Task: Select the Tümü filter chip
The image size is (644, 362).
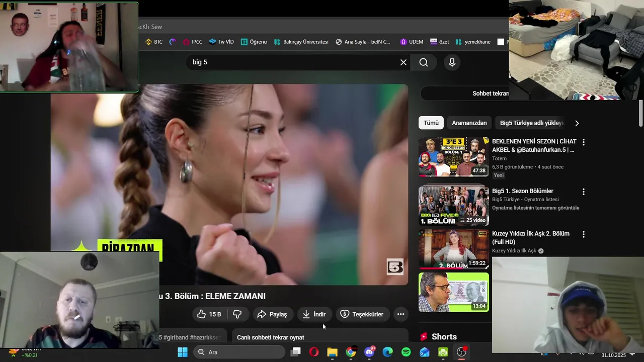Action: click(x=431, y=123)
